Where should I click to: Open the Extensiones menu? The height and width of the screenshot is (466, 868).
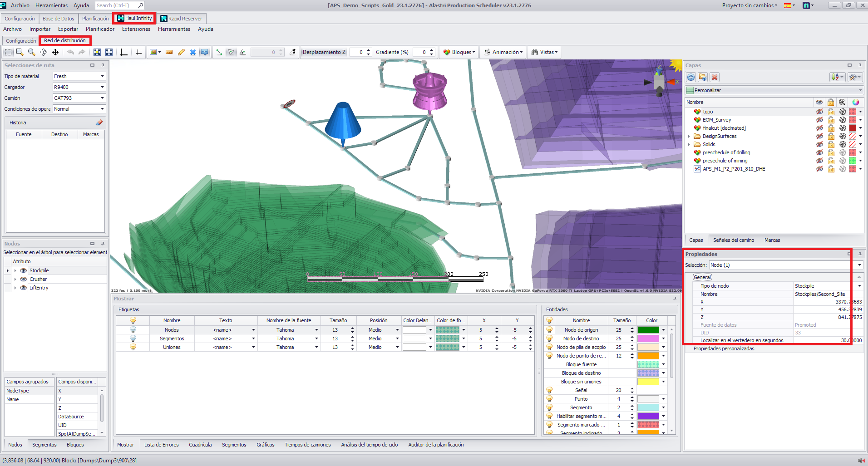(x=136, y=29)
